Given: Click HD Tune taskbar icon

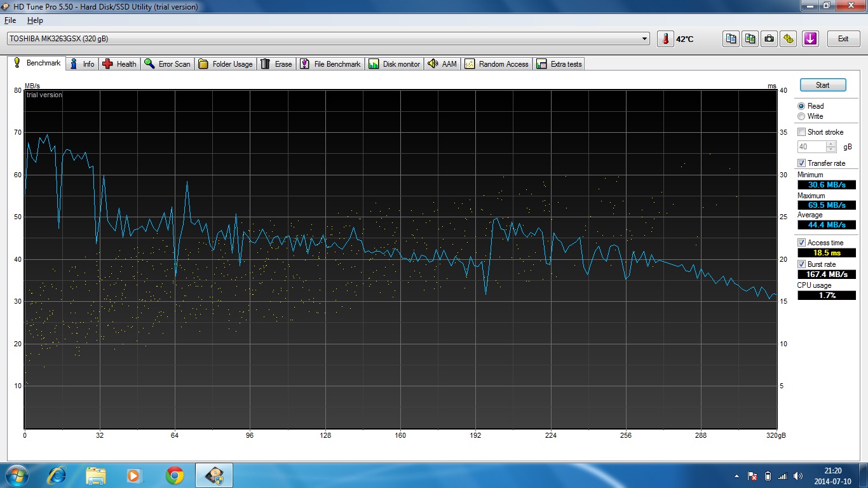Looking at the screenshot, I should (x=214, y=475).
